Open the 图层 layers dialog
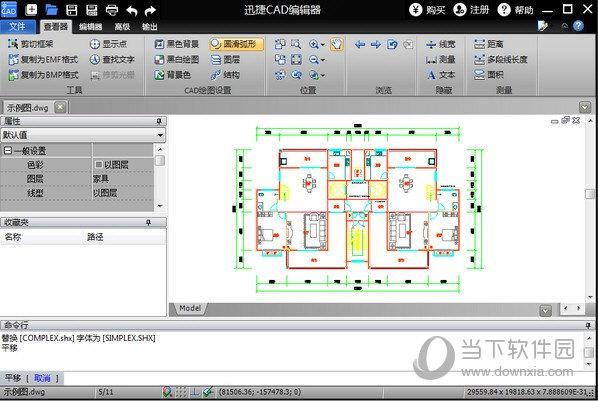This screenshot has width=598, height=401. point(225,60)
